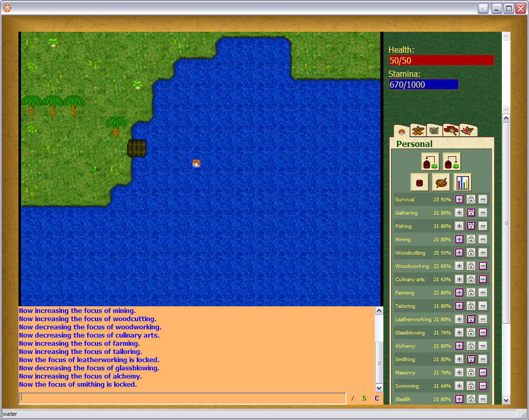Decrease Swimming focus with minus icon

point(483,386)
